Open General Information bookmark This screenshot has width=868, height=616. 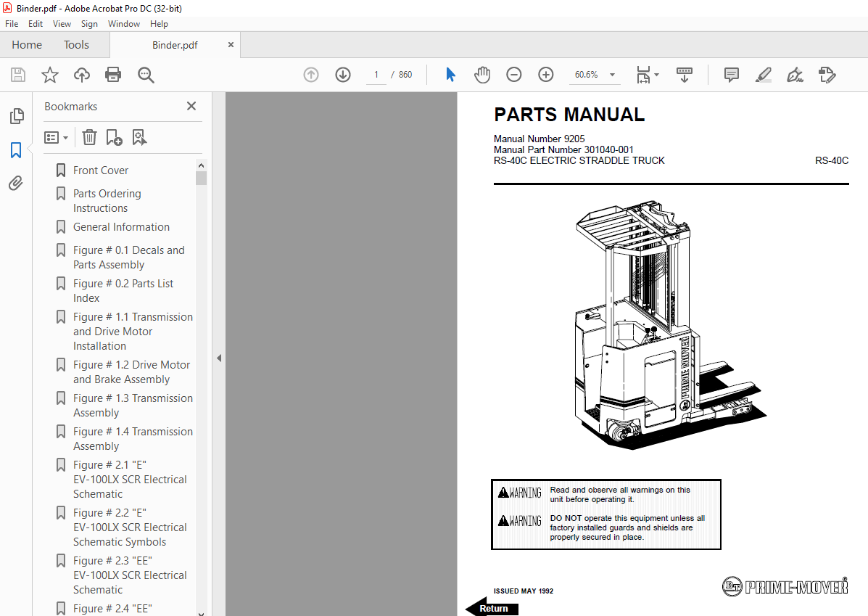pos(121,226)
